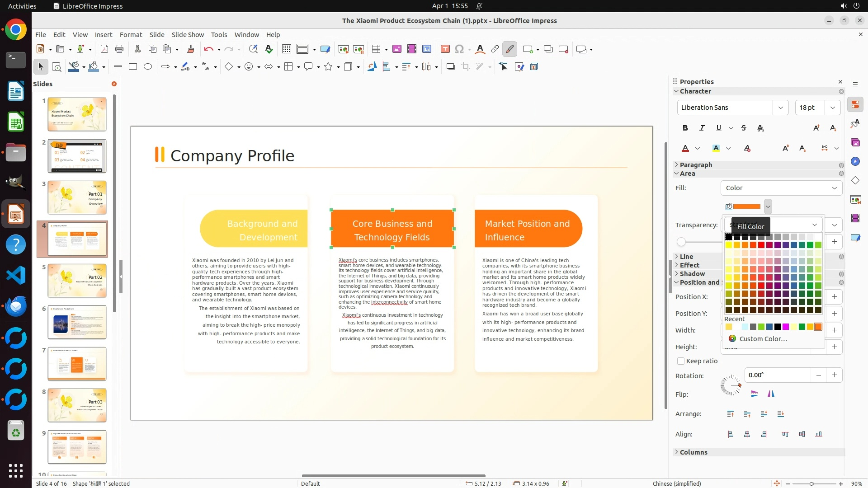The image size is (868, 488).
Task: Open the Fill type Color dropdown
Action: (x=781, y=188)
